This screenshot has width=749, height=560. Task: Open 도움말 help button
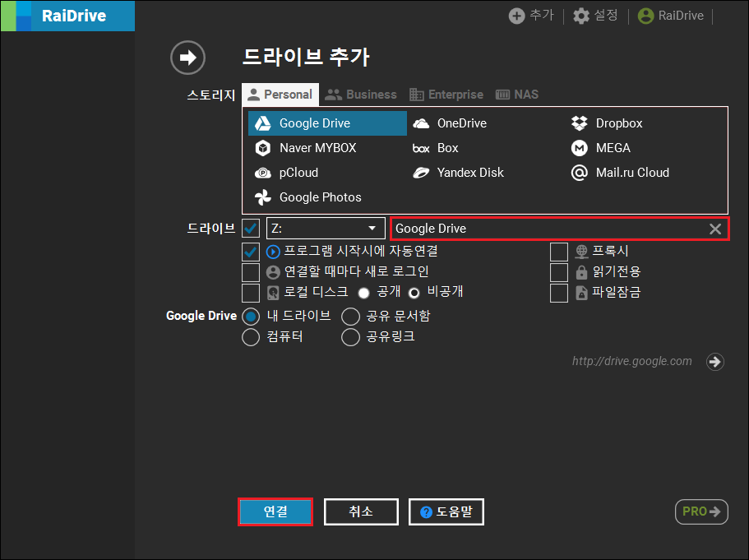[x=446, y=511]
